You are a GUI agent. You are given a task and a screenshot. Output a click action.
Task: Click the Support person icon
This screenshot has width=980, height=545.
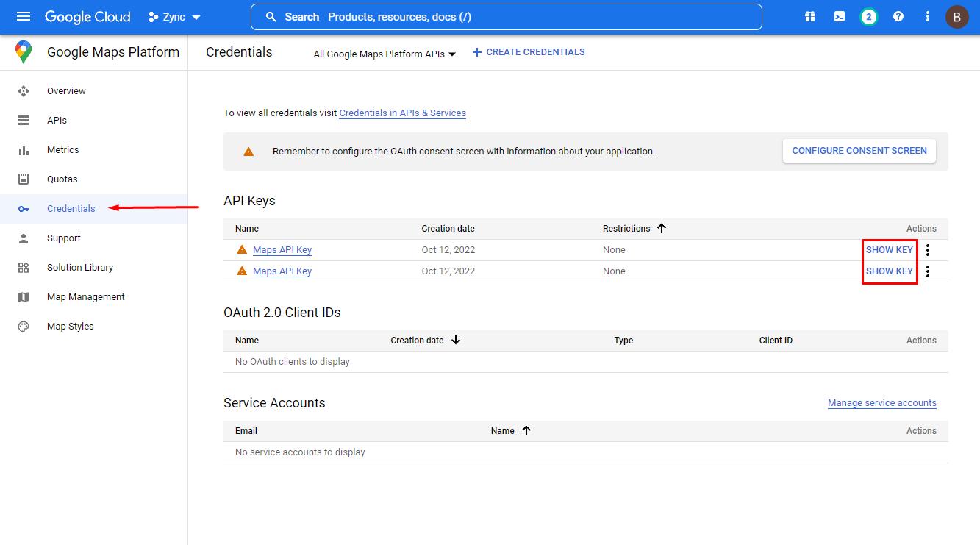24,238
